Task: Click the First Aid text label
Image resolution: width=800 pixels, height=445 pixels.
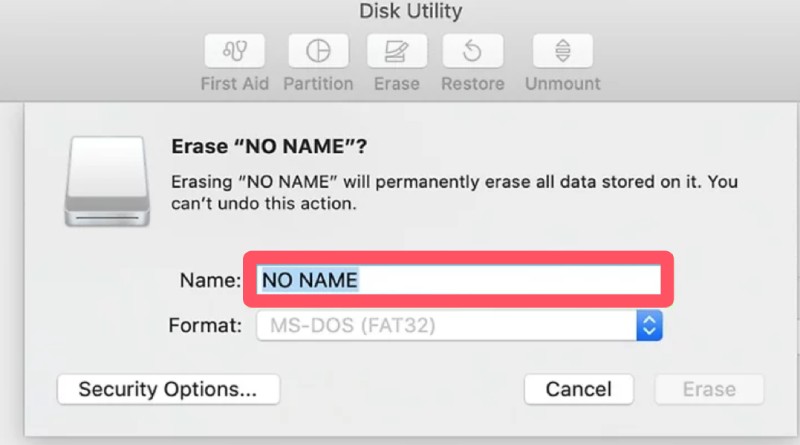Action: point(234,83)
